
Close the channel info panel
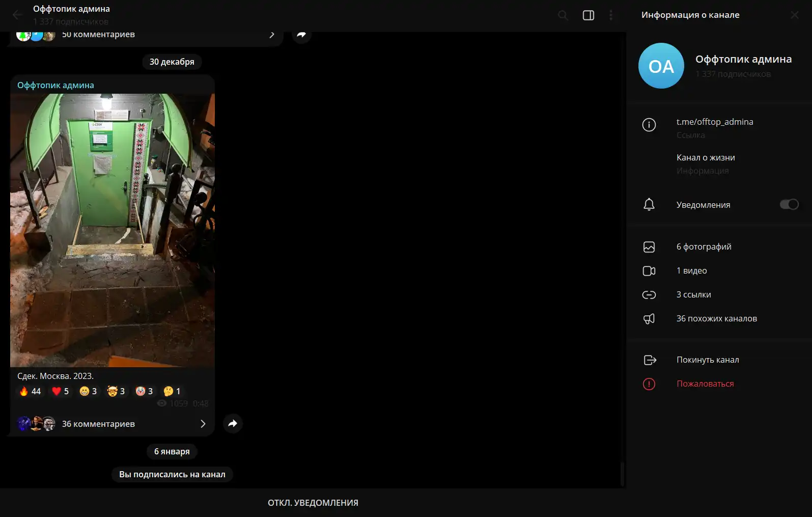795,15
